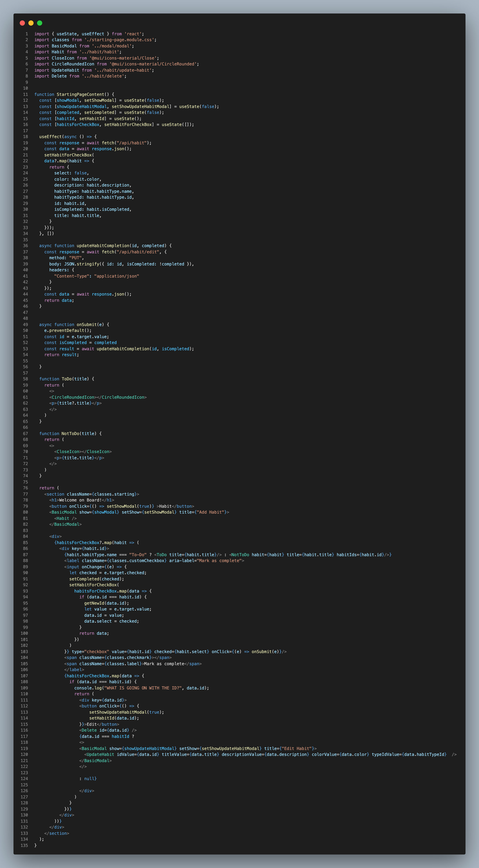The height and width of the screenshot is (868, 479).
Task: Click the "<Delete id={data.id} />" tag
Action: click(x=108, y=731)
